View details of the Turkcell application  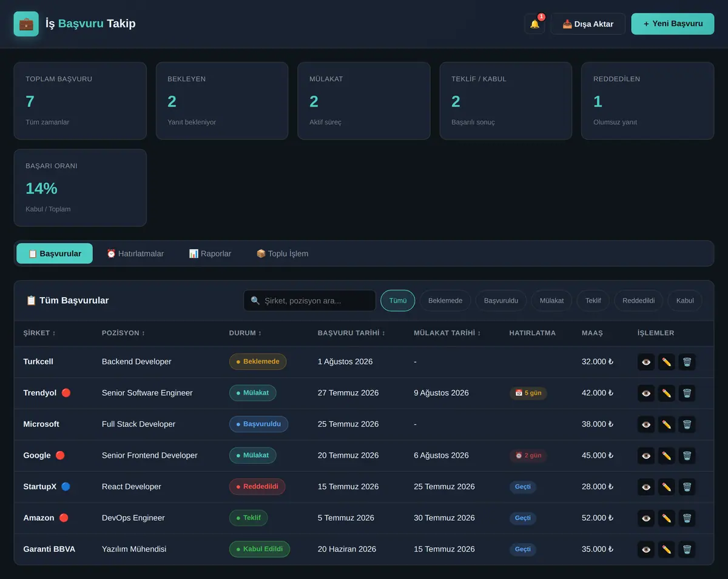click(x=646, y=362)
